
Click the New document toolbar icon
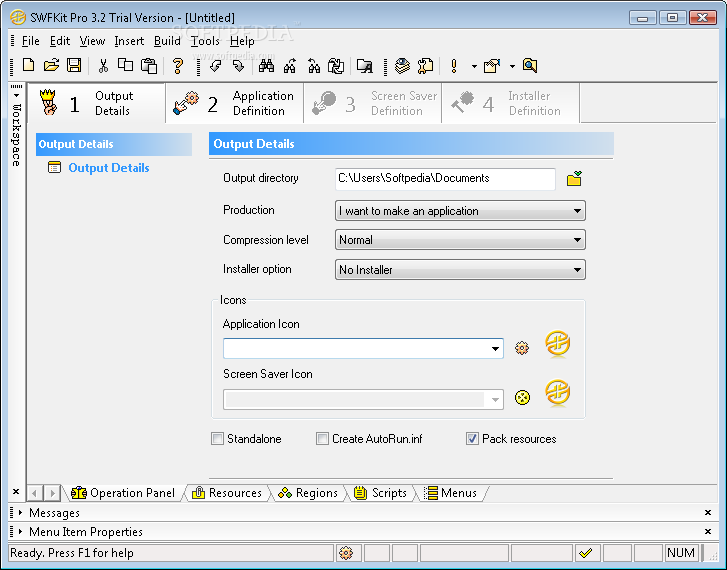(x=28, y=65)
